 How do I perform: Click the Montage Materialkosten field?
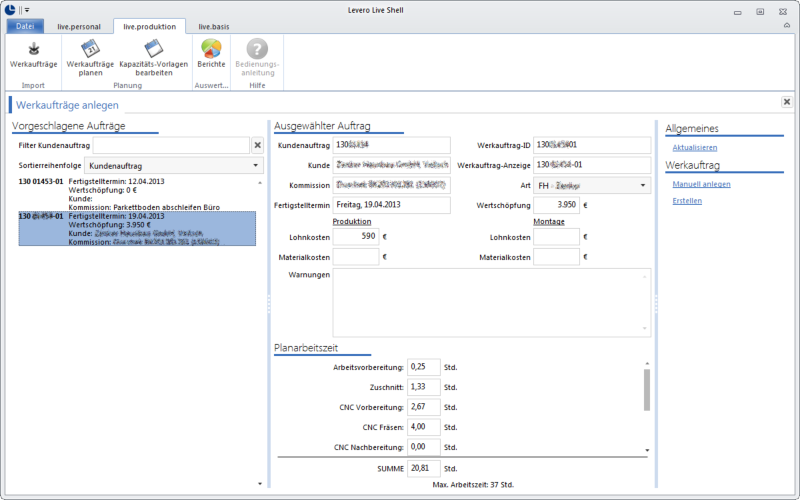tap(556, 257)
